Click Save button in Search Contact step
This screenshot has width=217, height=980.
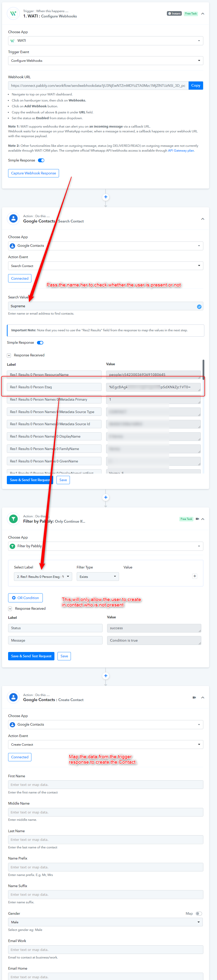(x=63, y=480)
